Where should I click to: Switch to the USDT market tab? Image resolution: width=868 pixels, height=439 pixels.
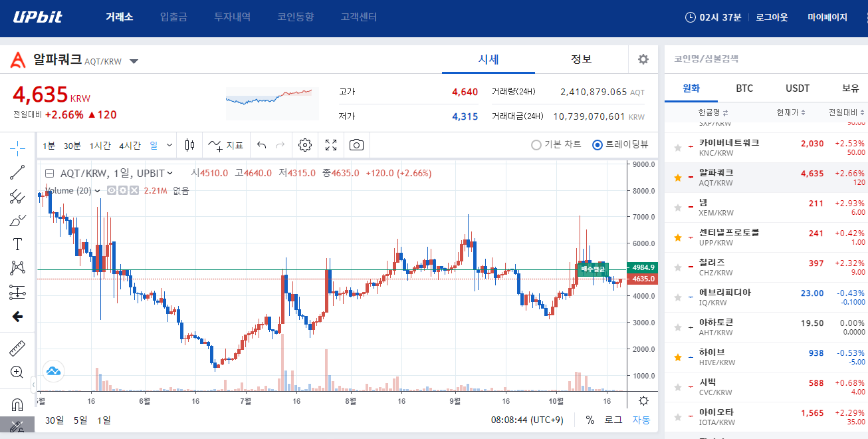coord(798,88)
